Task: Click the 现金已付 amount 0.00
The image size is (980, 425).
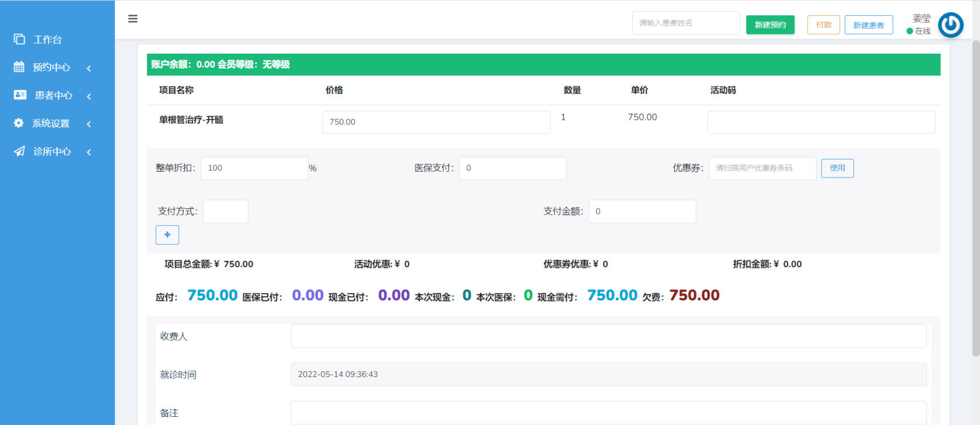Action: tap(394, 295)
